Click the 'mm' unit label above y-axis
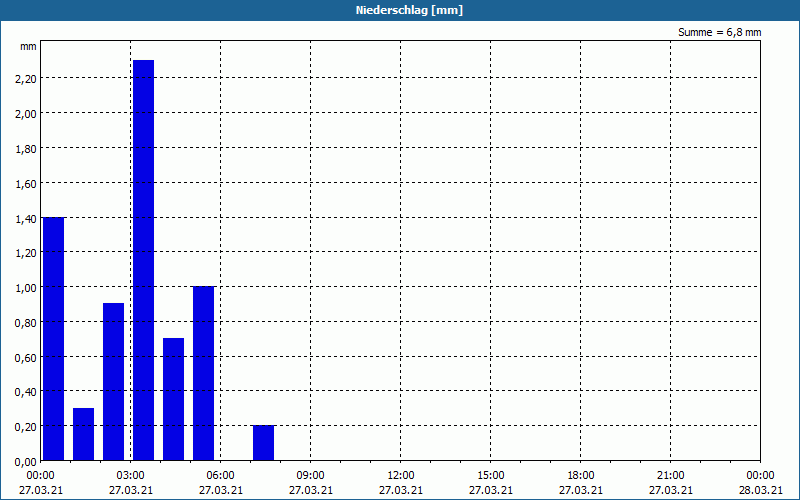Screen dimensions: 800x500 coord(29,46)
